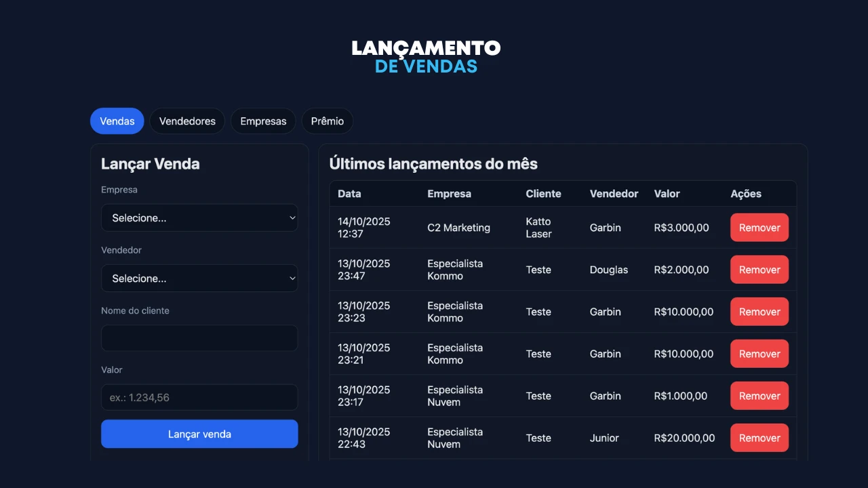Remove Junior's R$20.000,00 sale

[759, 438]
